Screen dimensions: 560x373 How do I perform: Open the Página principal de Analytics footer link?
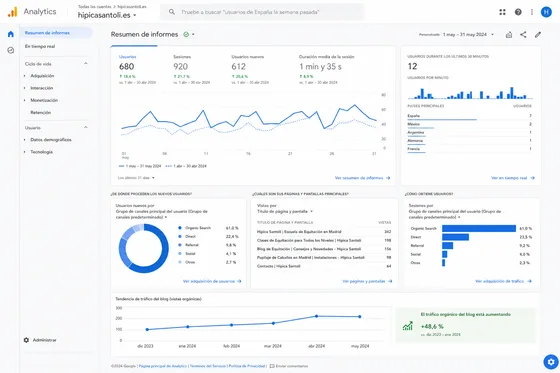coord(163,366)
